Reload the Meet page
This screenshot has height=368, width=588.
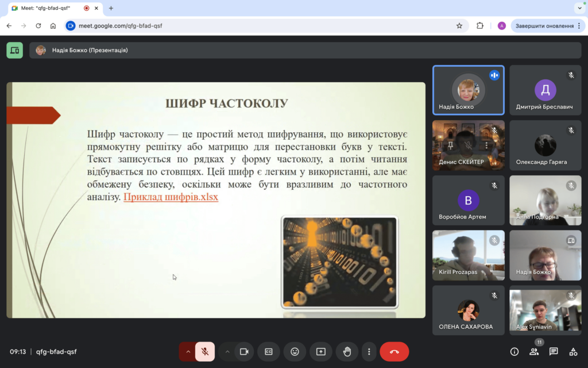(38, 26)
